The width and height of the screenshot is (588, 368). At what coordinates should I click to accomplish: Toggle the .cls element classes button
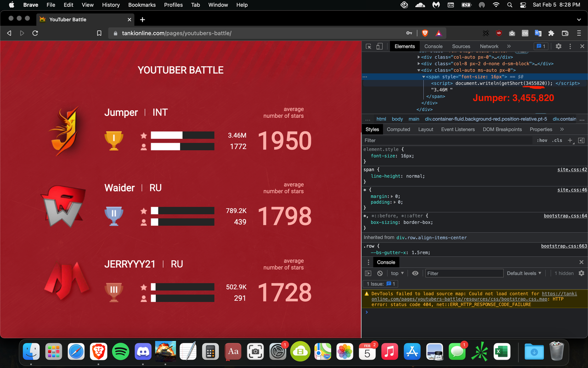tap(557, 140)
